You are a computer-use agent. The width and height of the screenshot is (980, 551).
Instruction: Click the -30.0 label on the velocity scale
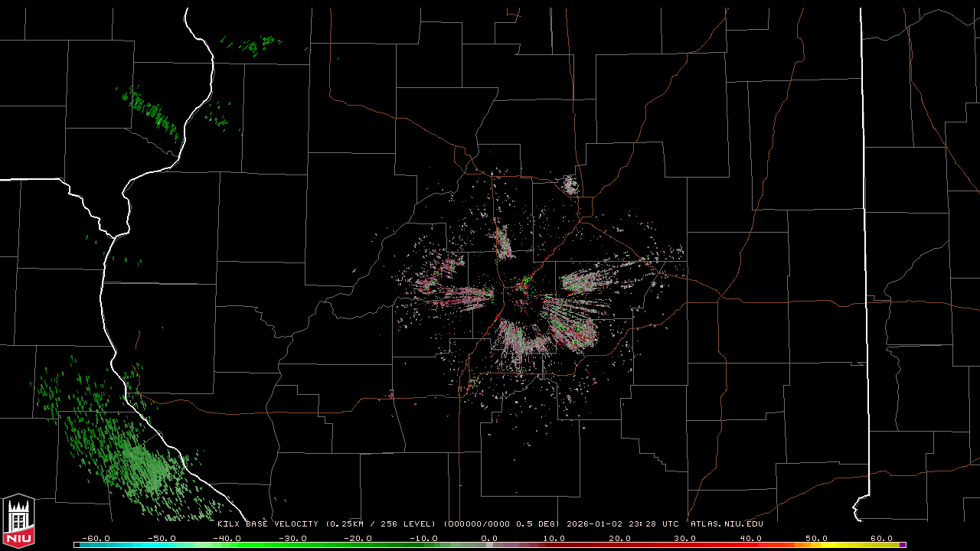292,538
